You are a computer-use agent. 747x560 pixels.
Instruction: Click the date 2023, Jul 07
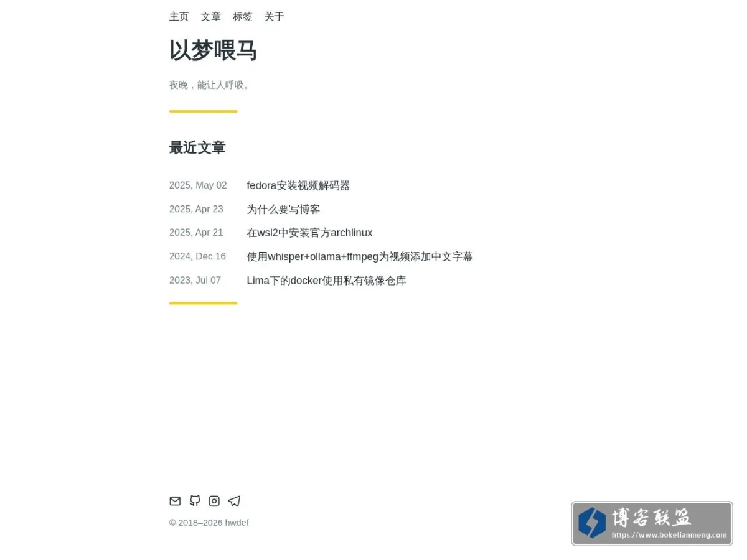(x=195, y=281)
